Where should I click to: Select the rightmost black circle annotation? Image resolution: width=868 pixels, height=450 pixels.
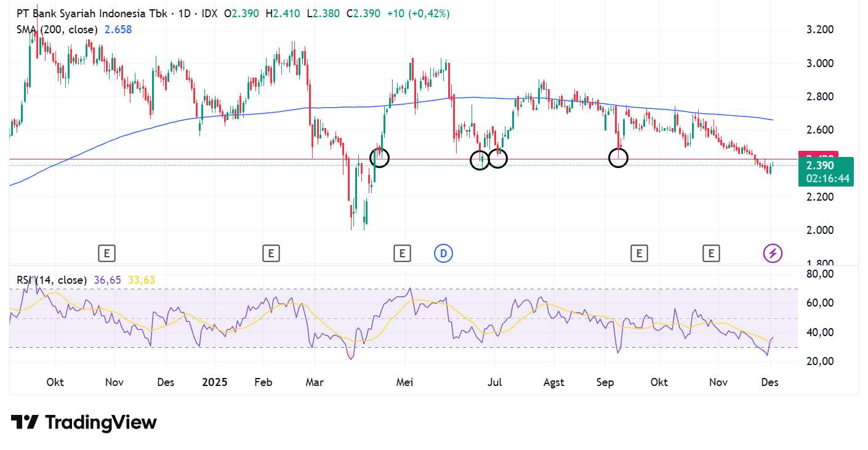618,158
